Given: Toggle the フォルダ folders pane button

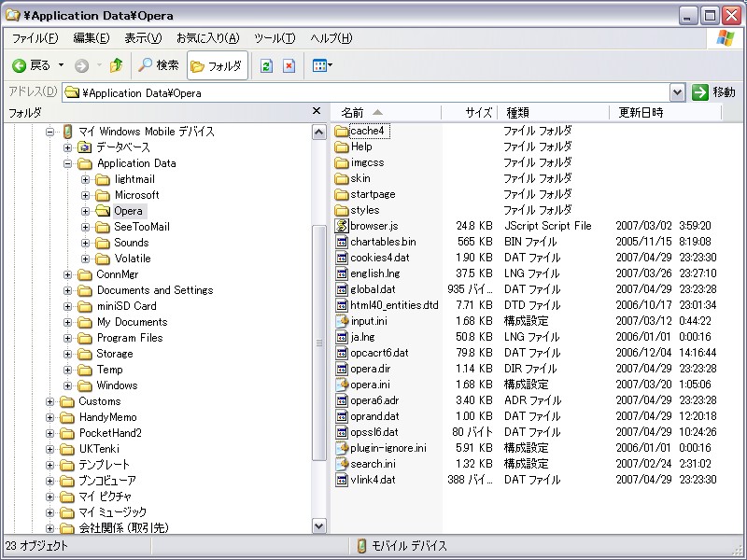Looking at the screenshot, I should (218, 65).
